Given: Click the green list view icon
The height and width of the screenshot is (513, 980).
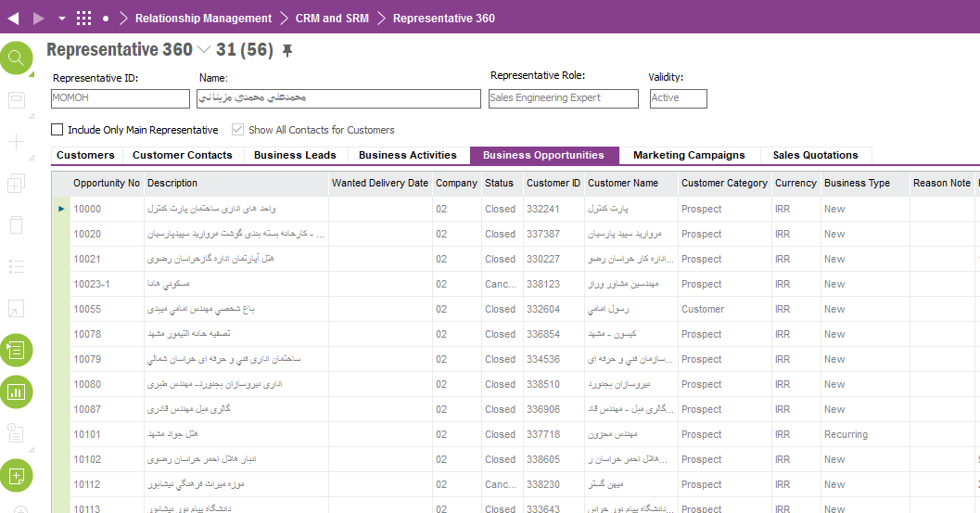Looking at the screenshot, I should tap(17, 351).
